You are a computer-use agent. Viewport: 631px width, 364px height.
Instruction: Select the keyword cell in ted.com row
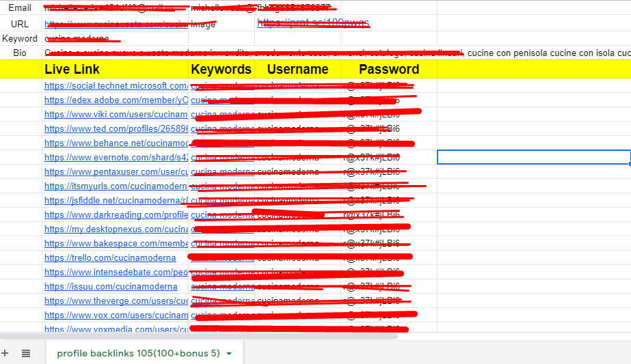(221, 128)
